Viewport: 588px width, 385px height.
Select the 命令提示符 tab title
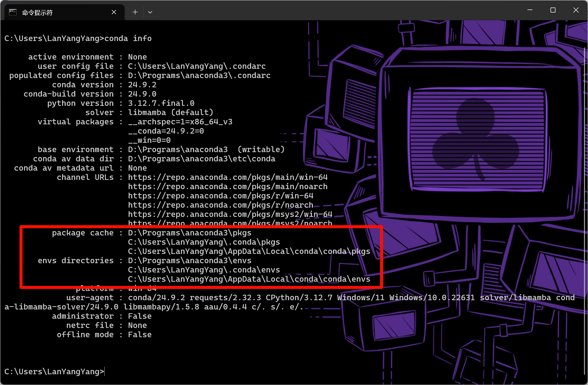(x=37, y=13)
